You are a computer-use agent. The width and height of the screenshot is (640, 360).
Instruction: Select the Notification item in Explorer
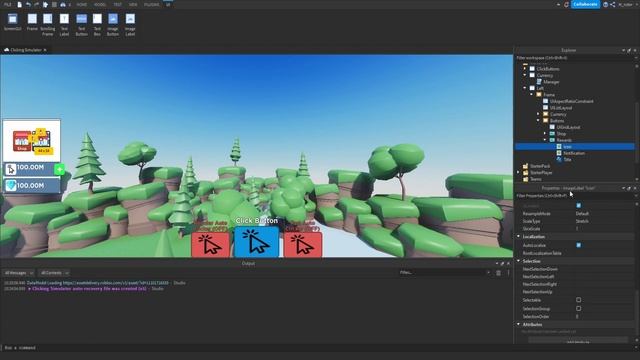coord(574,153)
